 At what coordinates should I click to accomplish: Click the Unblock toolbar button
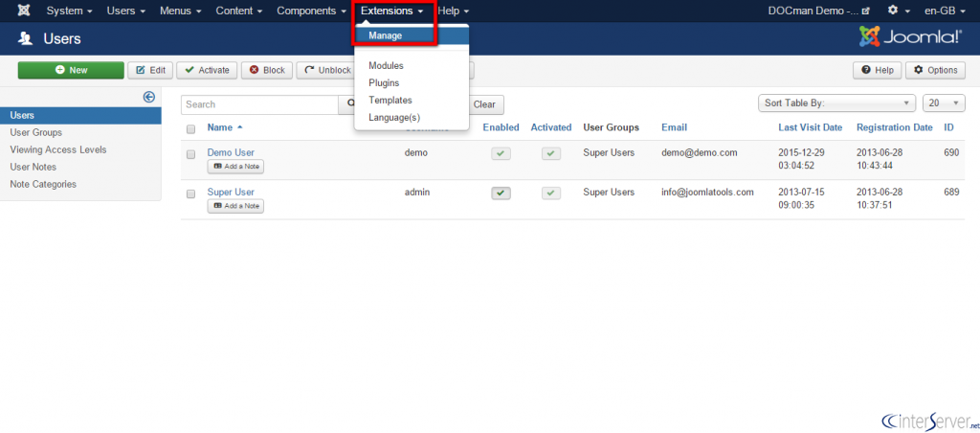click(x=325, y=70)
